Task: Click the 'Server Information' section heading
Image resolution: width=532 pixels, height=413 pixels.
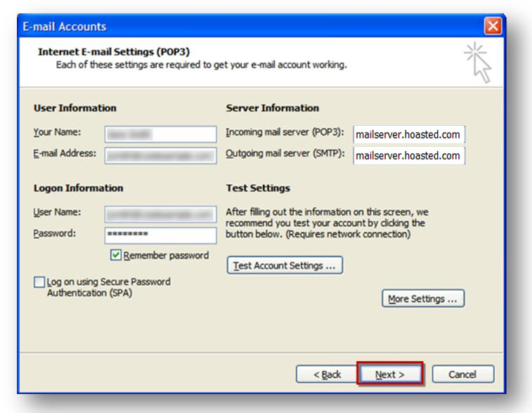Action: click(273, 108)
